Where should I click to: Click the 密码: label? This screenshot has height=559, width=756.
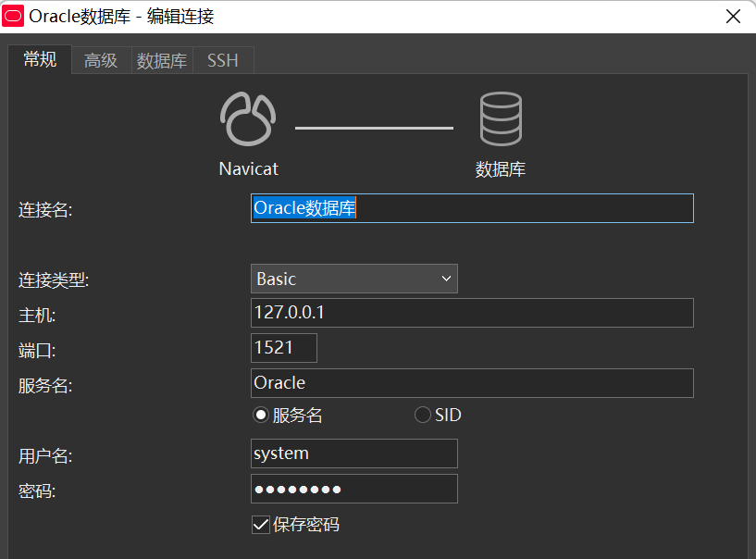pyautogui.click(x=37, y=491)
